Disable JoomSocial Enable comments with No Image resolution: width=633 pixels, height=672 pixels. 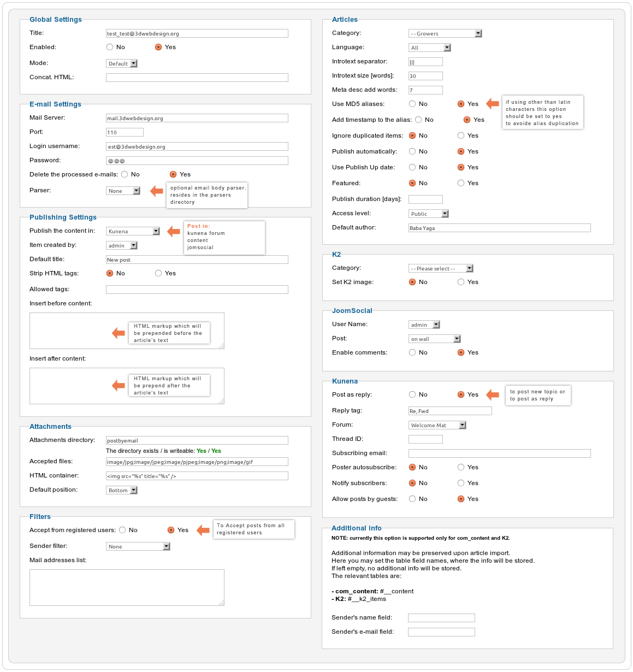[412, 352]
